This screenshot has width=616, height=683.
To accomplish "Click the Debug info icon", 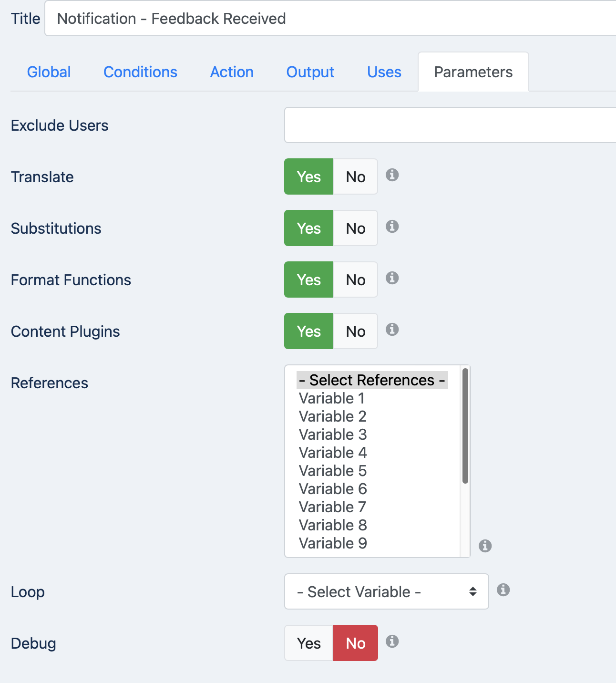I will 392,642.
